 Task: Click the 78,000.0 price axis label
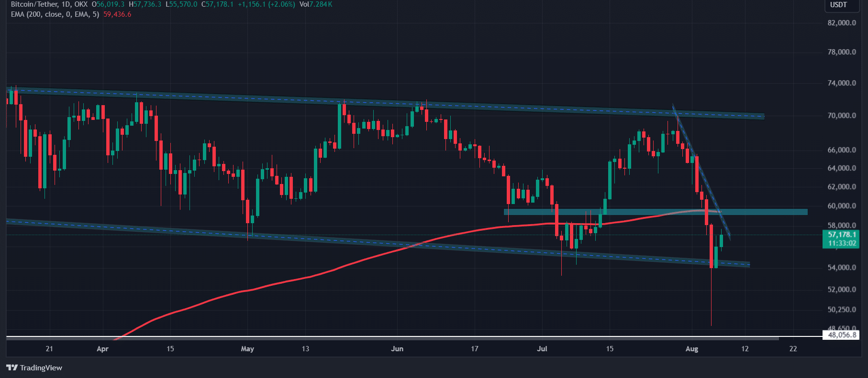[842, 52]
